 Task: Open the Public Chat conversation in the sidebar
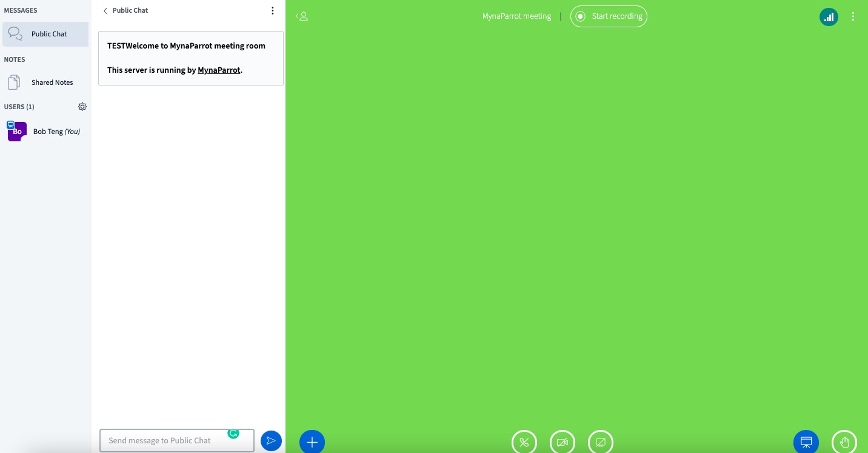[x=45, y=34]
